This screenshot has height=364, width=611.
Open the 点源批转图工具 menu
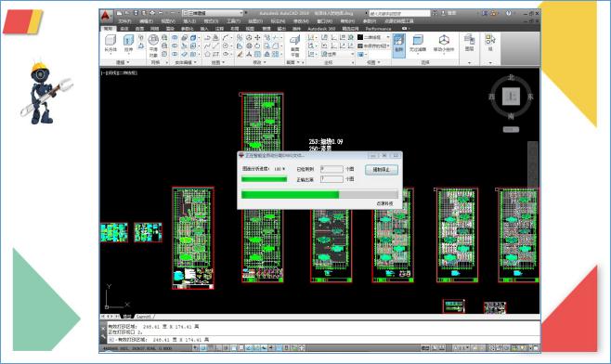(x=398, y=21)
